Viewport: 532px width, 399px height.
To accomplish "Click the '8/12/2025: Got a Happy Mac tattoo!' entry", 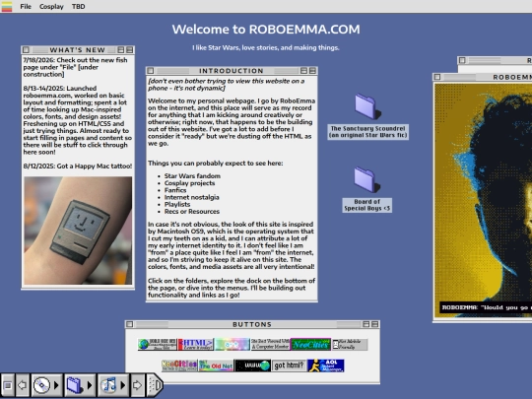I will (x=78, y=166).
